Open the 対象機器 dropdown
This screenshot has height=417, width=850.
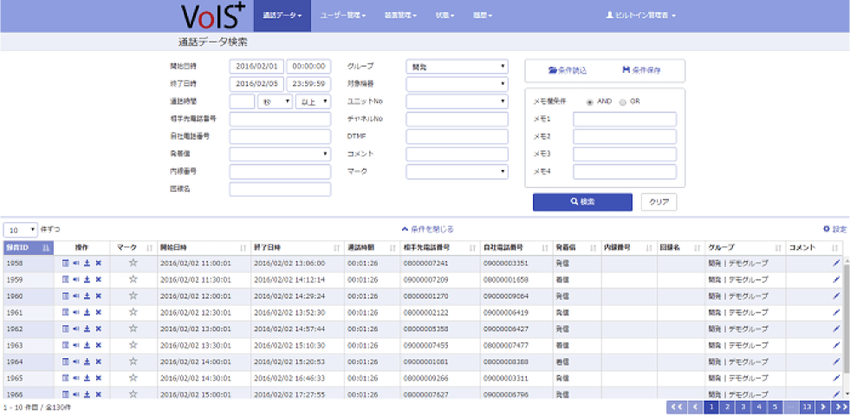[x=457, y=84]
